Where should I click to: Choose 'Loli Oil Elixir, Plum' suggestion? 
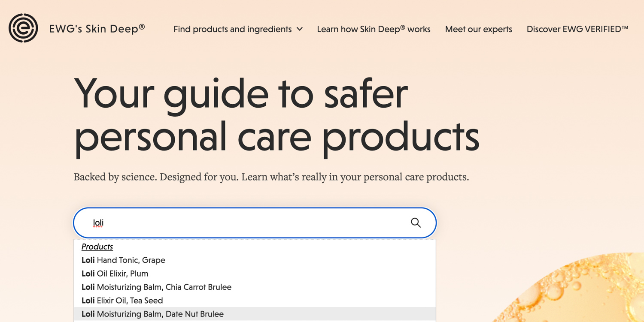115,274
